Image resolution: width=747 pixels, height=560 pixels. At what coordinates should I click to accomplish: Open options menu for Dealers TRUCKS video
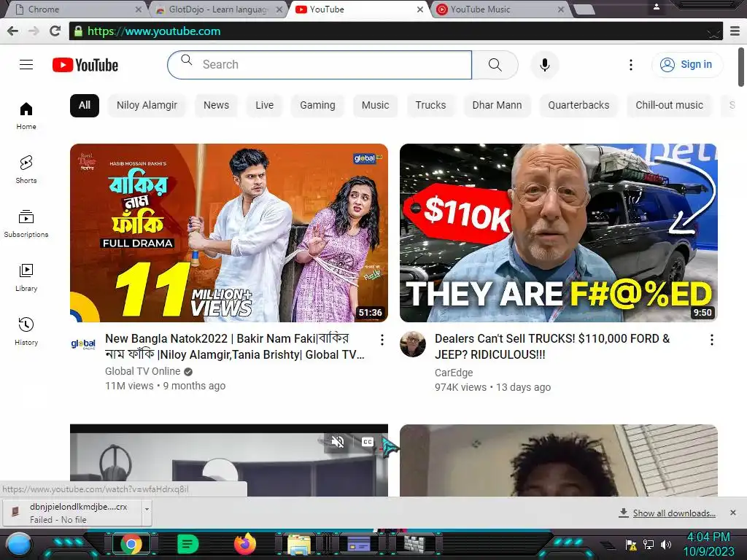click(712, 340)
